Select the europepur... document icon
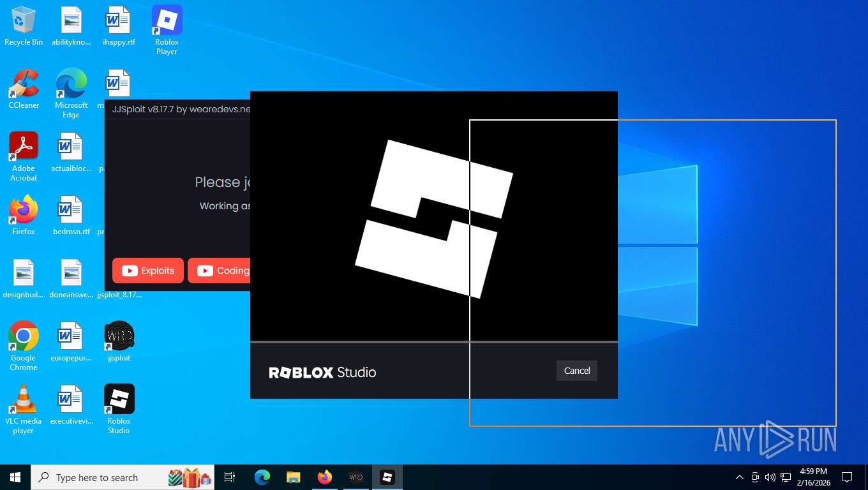The width and height of the screenshot is (868, 490). pos(71,342)
